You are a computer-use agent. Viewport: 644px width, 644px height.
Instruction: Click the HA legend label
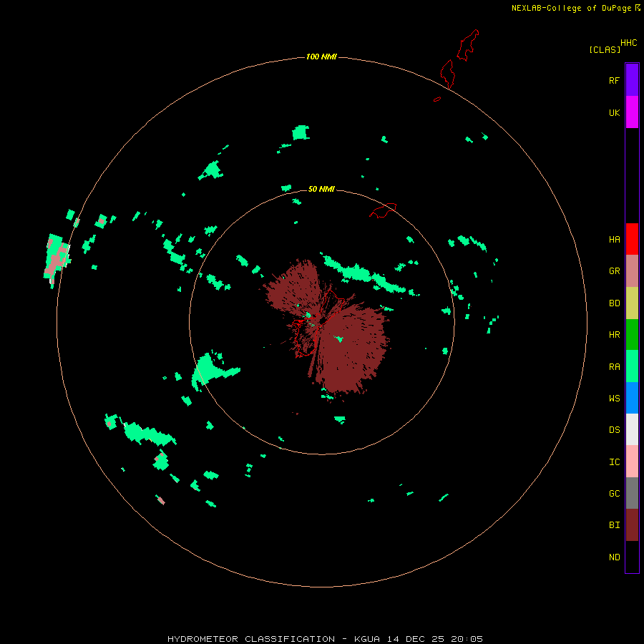614,240
